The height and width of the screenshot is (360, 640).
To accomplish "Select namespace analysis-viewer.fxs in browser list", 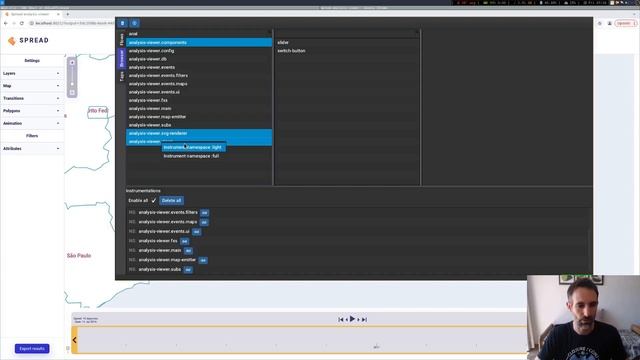I will (199, 100).
